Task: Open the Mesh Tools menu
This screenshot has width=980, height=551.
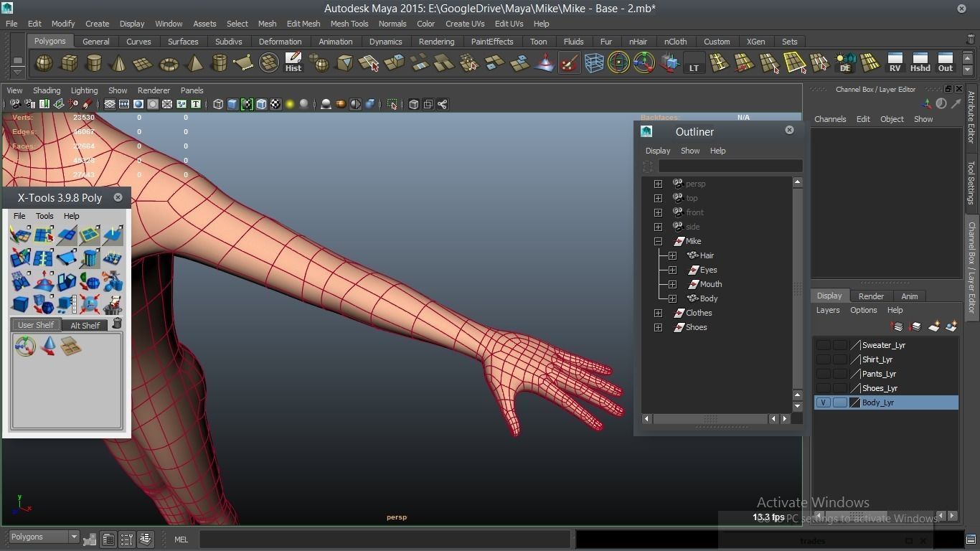Action: click(x=349, y=24)
